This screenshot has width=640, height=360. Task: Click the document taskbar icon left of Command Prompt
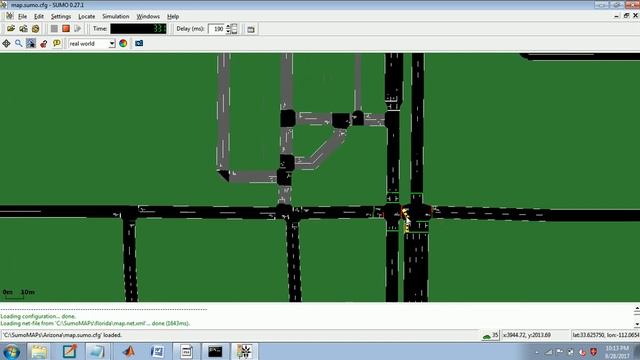(187, 352)
